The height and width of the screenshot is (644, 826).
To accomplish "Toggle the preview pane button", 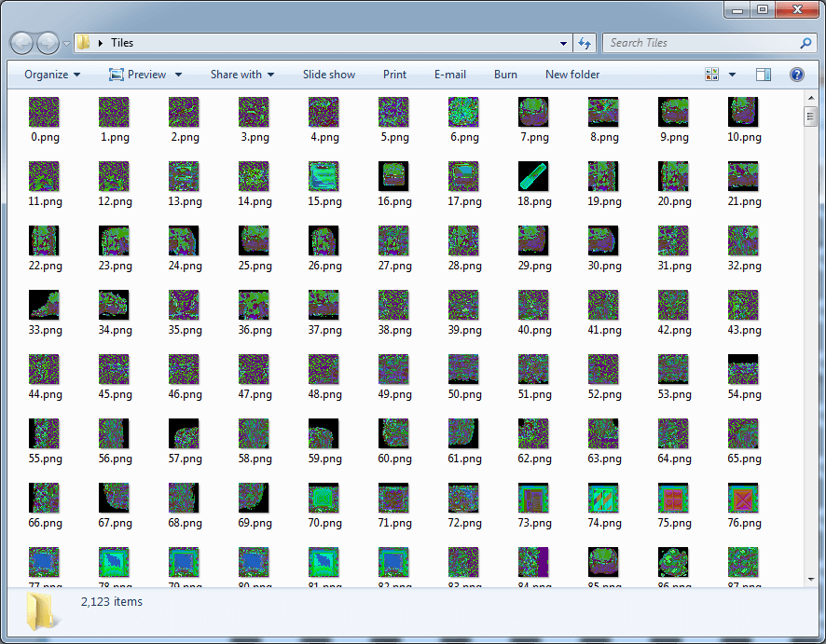I will click(x=764, y=75).
